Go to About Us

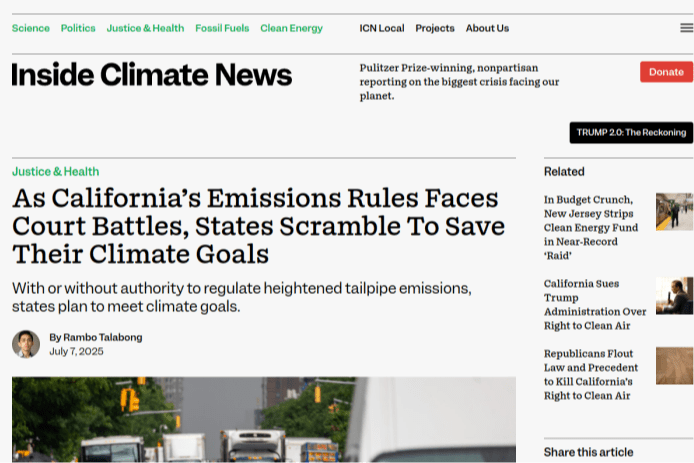(x=487, y=28)
